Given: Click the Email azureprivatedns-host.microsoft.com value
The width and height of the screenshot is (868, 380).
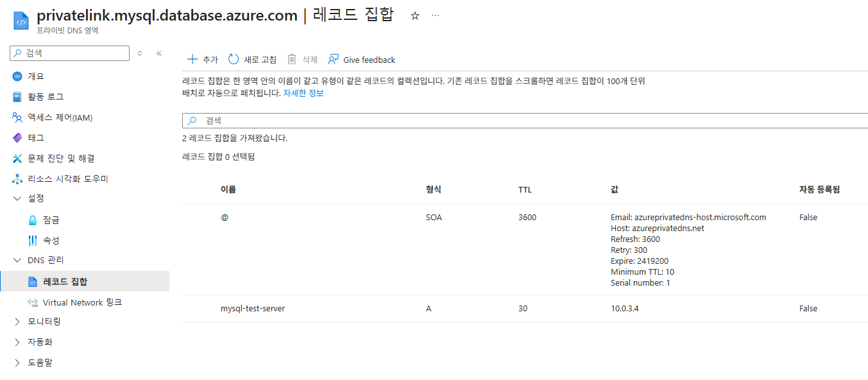Looking at the screenshot, I should tap(688, 218).
